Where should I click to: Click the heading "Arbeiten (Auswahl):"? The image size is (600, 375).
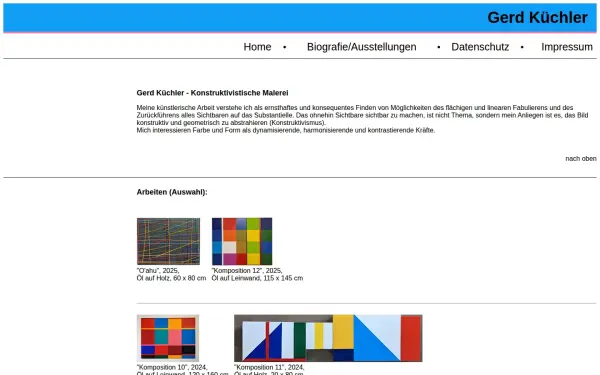pyautogui.click(x=172, y=192)
